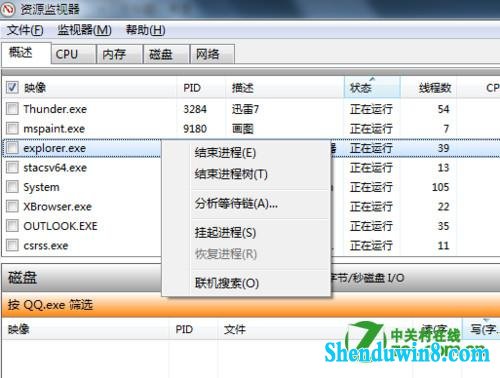Switch to the CPU tab

[x=73, y=54]
